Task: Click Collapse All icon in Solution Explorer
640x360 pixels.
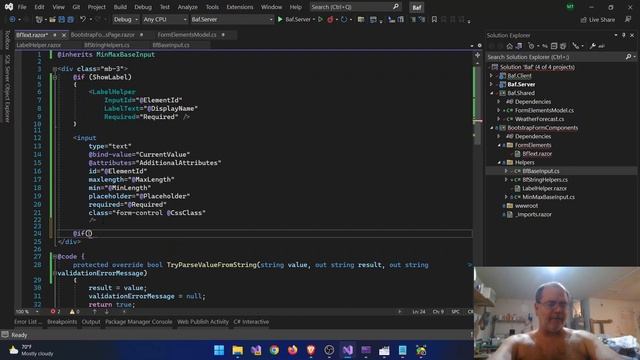Action: 554,46
